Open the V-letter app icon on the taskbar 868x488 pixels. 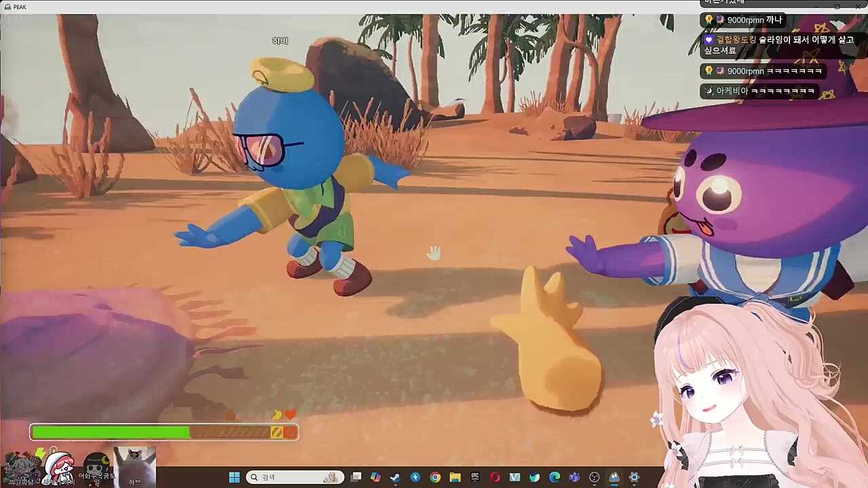(515, 477)
